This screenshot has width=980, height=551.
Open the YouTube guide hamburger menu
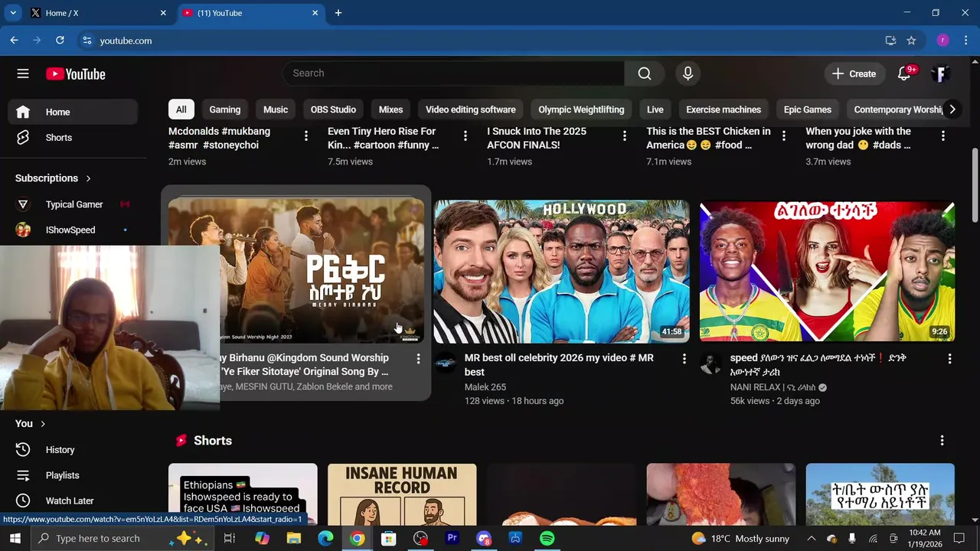[x=23, y=73]
